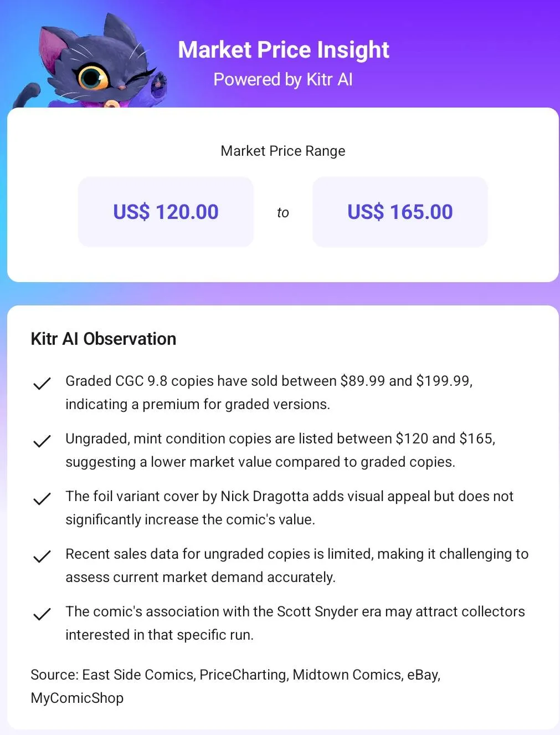Click the checkmark beside the Nick Dragotta foil variant note
This screenshot has height=735, width=560.
click(x=42, y=498)
